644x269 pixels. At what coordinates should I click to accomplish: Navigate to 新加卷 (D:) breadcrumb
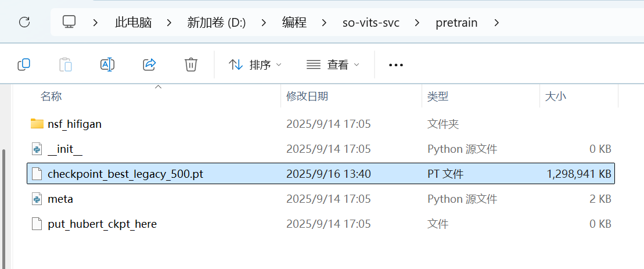(x=216, y=23)
